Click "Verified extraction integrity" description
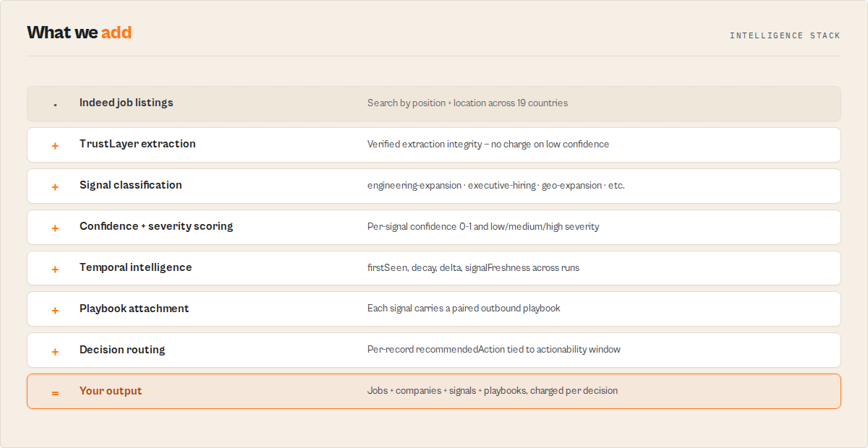Screen dimensions: 868x448 [488, 144]
